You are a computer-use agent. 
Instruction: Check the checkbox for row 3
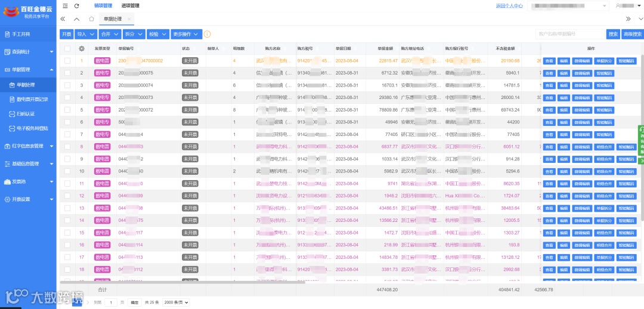tap(67, 85)
